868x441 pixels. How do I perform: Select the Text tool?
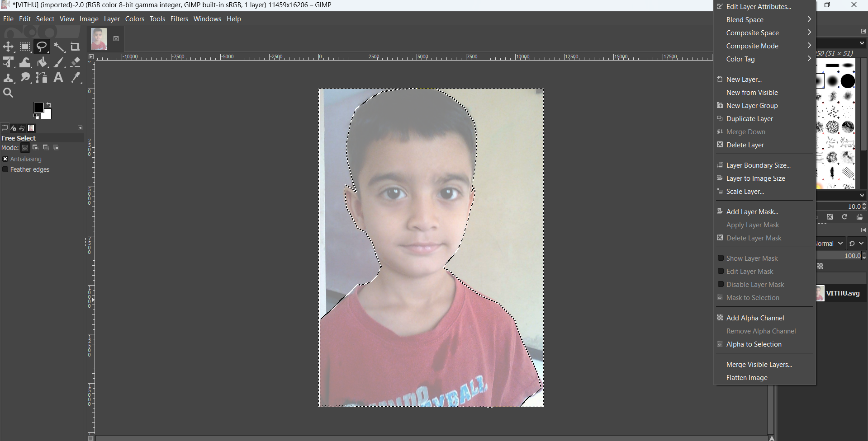59,78
